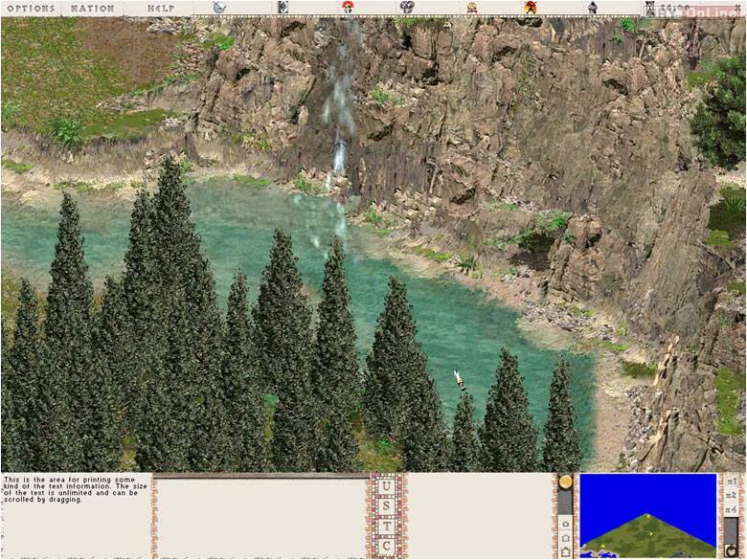Click the mortar and pestle resource icon
The width and height of the screenshot is (747, 560).
pos(219,7)
